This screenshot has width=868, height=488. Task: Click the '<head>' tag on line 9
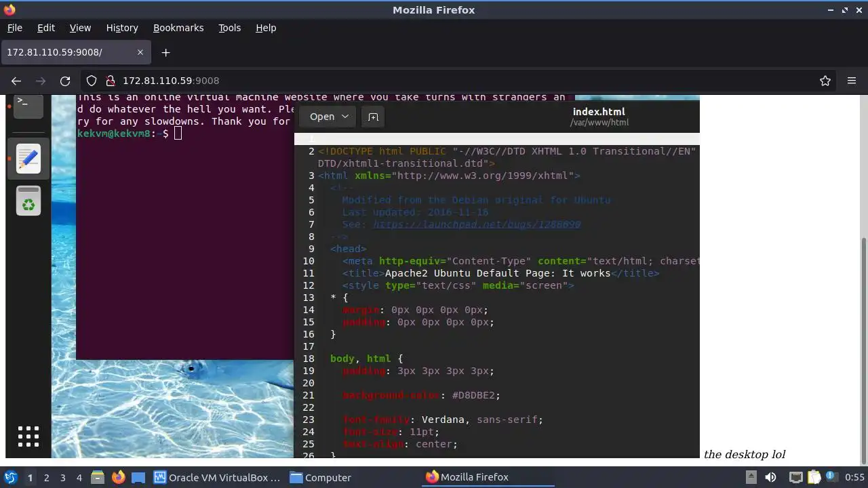[x=348, y=249]
